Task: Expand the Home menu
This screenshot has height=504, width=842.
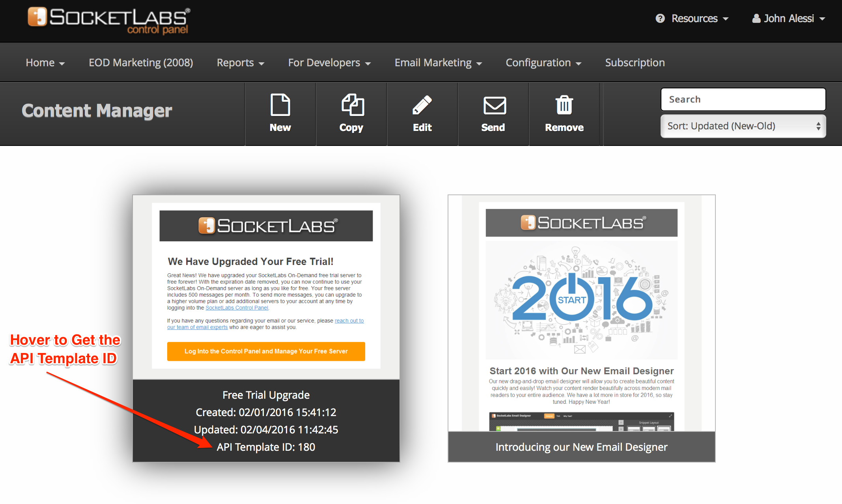Action: [45, 63]
